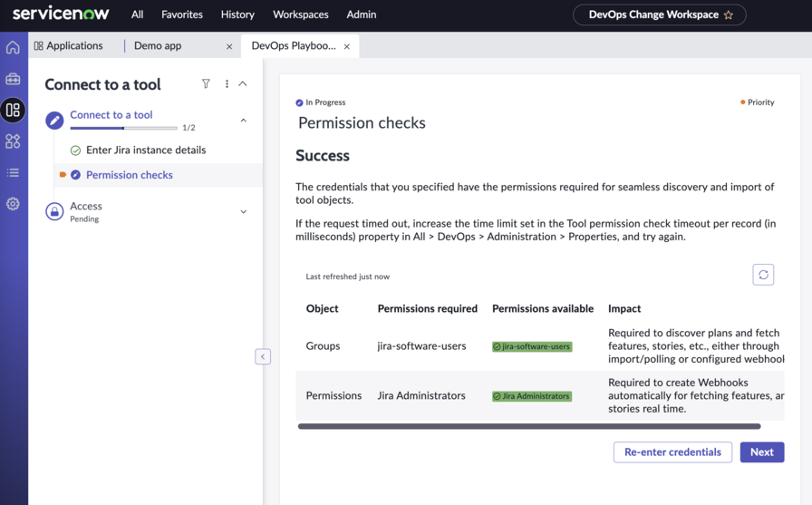Select the highlighted Playbooks panel sidebar icon

tap(13, 110)
